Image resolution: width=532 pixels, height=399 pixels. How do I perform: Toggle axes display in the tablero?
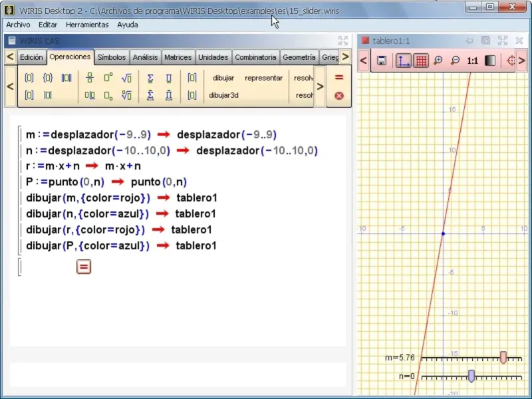click(x=404, y=61)
